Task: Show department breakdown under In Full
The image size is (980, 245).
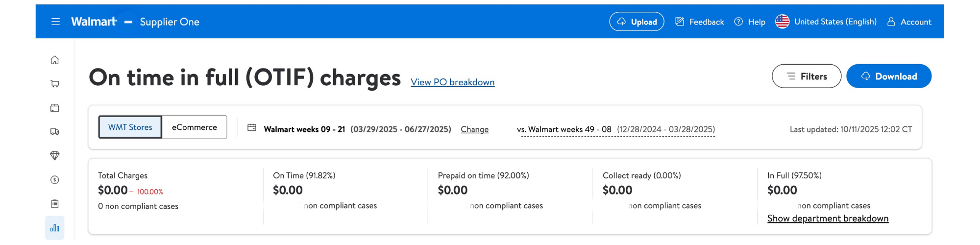Action: pyautogui.click(x=828, y=219)
